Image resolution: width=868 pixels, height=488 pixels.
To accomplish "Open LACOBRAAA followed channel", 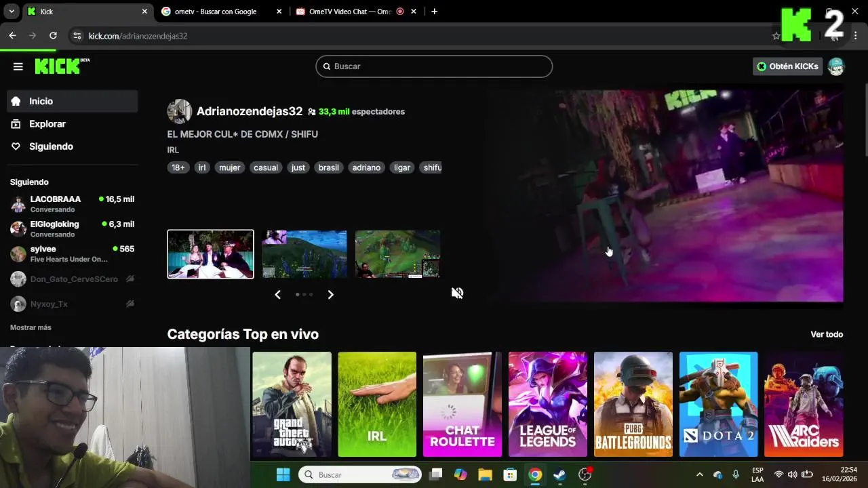I will [x=72, y=204].
